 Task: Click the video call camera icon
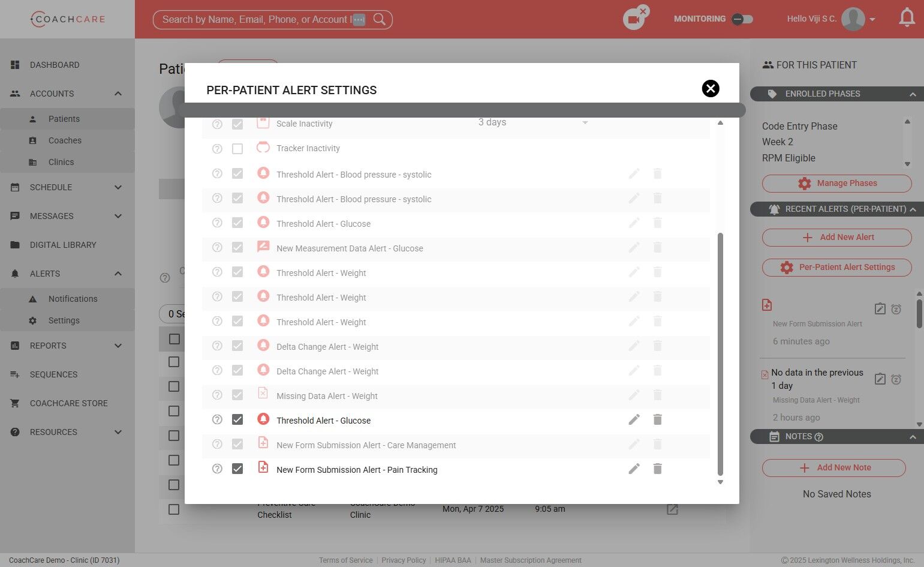[633, 20]
